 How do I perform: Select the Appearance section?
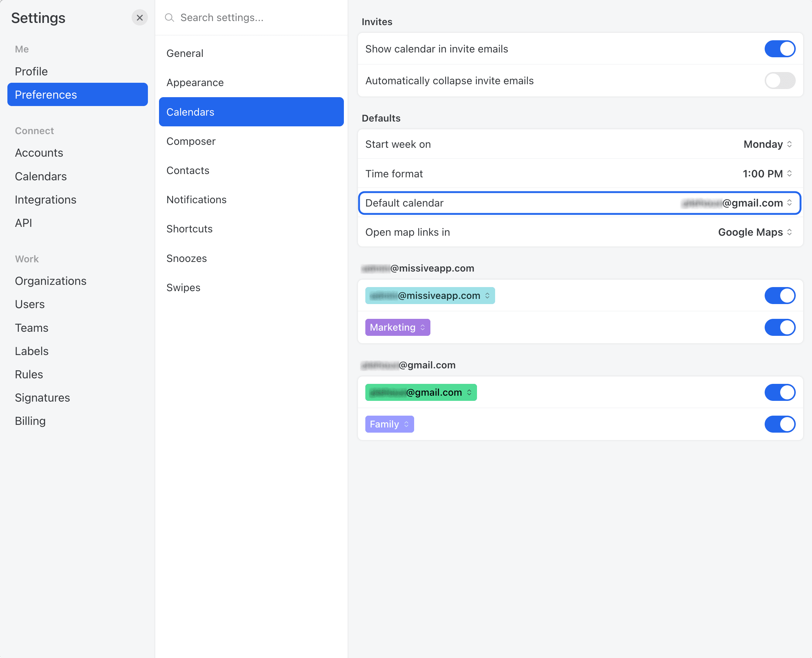[x=195, y=82]
